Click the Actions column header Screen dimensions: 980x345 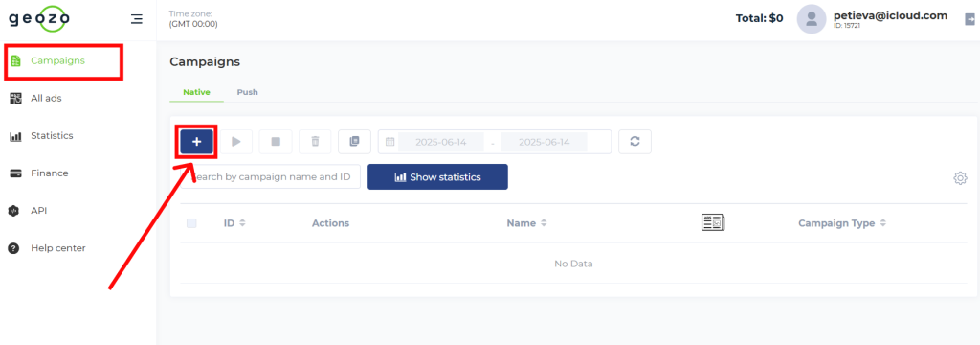(330, 223)
